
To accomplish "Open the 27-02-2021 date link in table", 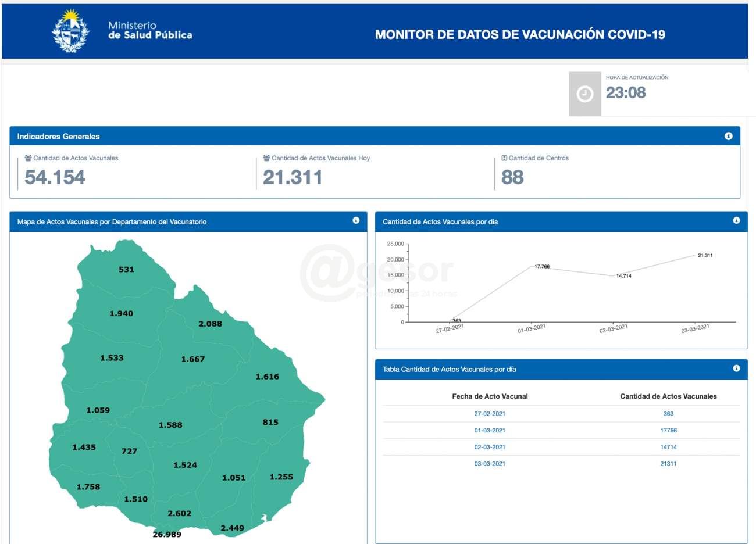I will [x=490, y=414].
